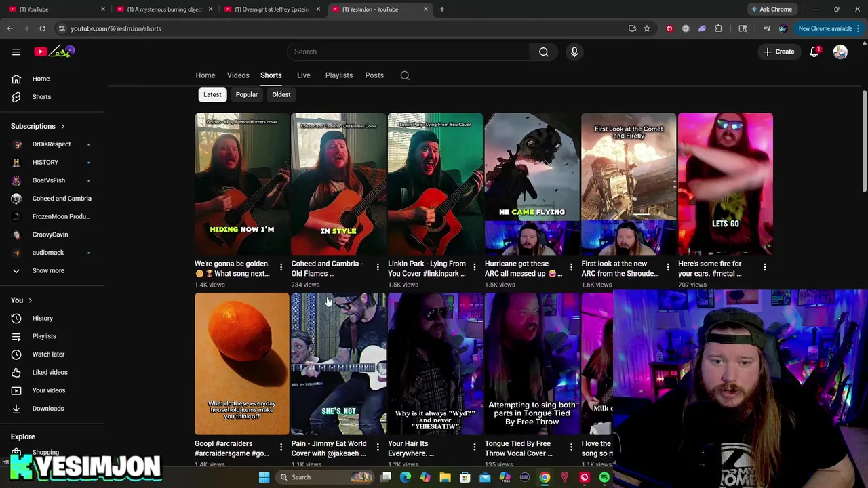
Task: Switch to the Overnight at Jeffrey Epstein tab
Action: point(271,9)
